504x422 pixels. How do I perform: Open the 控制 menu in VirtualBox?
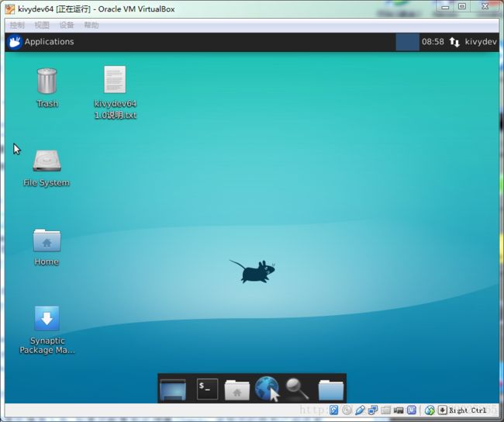pyautogui.click(x=17, y=25)
